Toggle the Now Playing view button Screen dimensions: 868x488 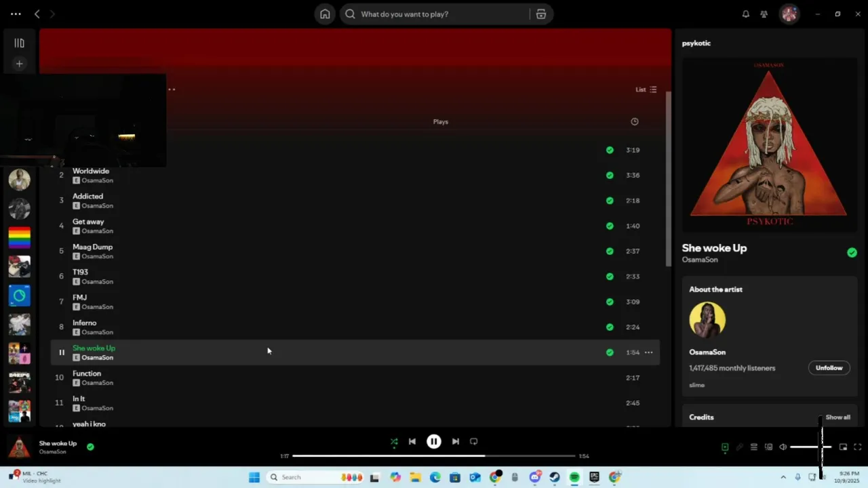point(725,447)
